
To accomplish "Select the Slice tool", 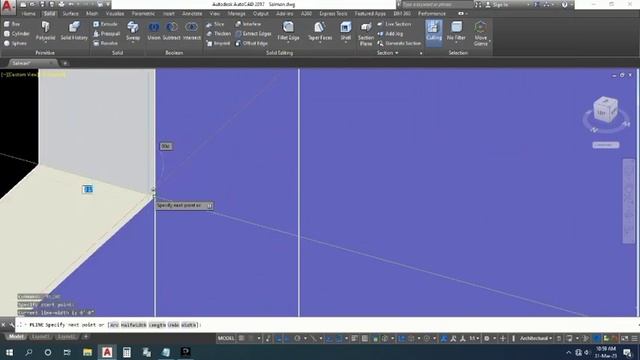I will pyautogui.click(x=215, y=24).
